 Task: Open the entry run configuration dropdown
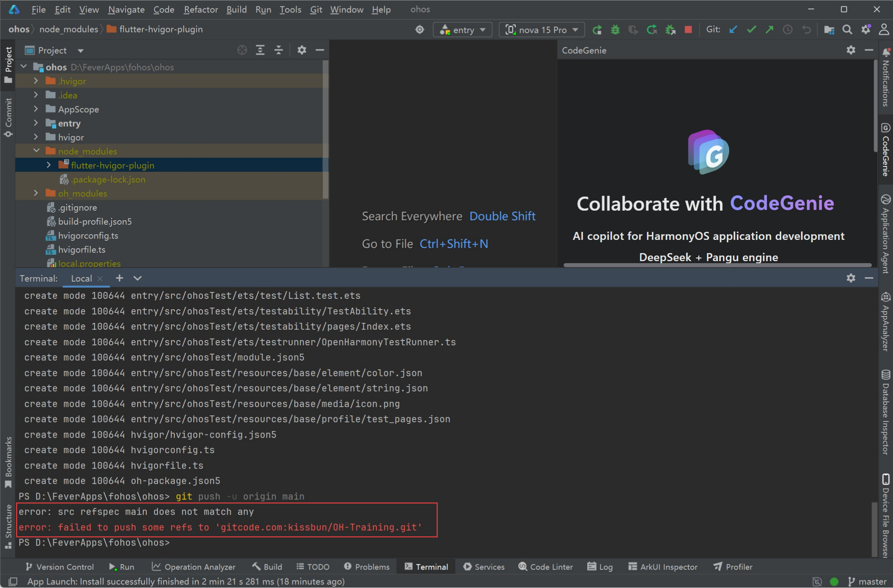click(462, 30)
